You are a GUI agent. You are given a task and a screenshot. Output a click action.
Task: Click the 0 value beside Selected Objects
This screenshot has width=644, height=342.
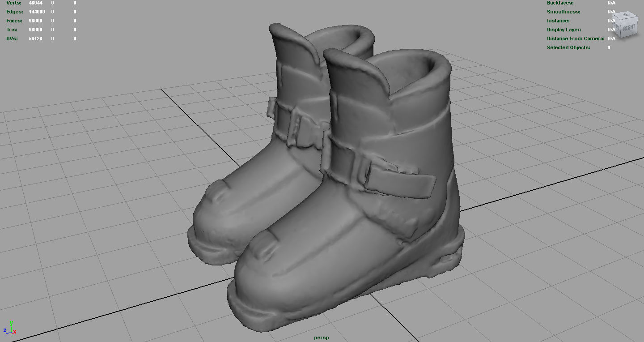coord(609,47)
